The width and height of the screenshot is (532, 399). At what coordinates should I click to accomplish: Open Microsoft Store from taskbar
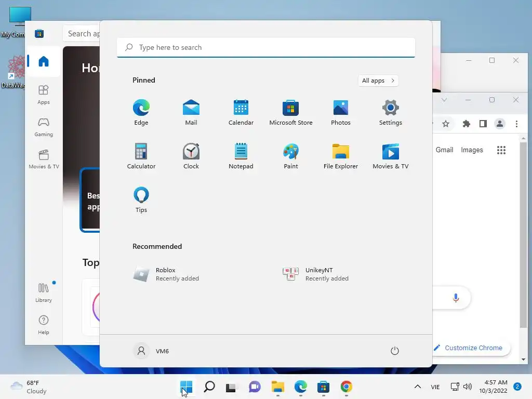point(323,387)
